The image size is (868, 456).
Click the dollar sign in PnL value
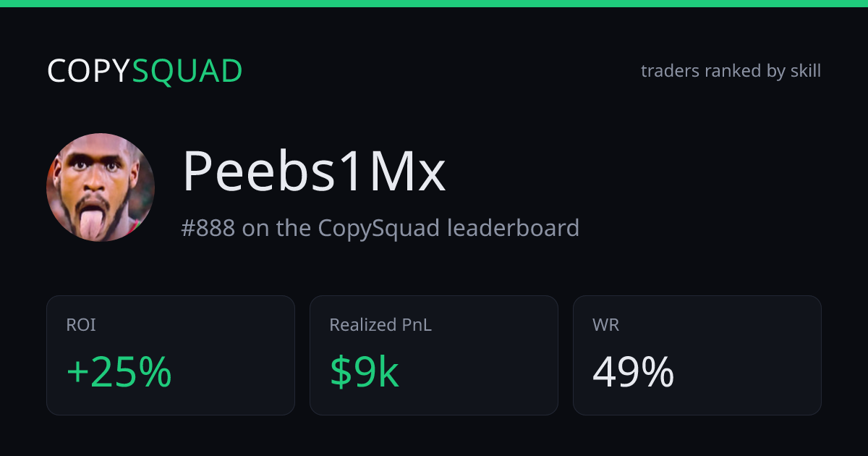[340, 373]
